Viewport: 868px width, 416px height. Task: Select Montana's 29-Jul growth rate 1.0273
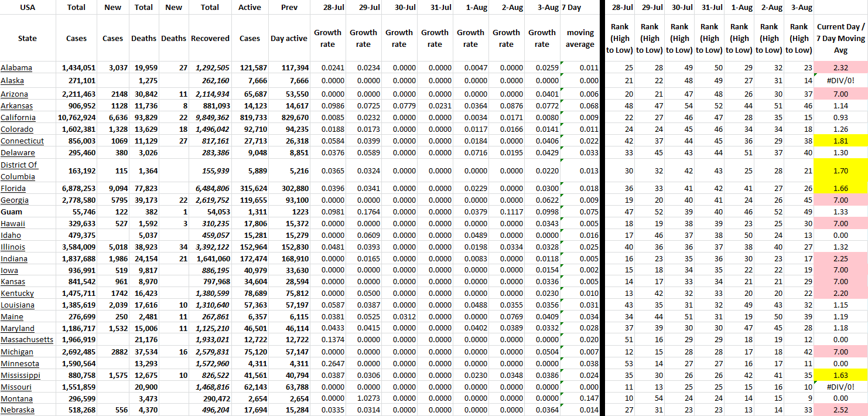pos(363,398)
